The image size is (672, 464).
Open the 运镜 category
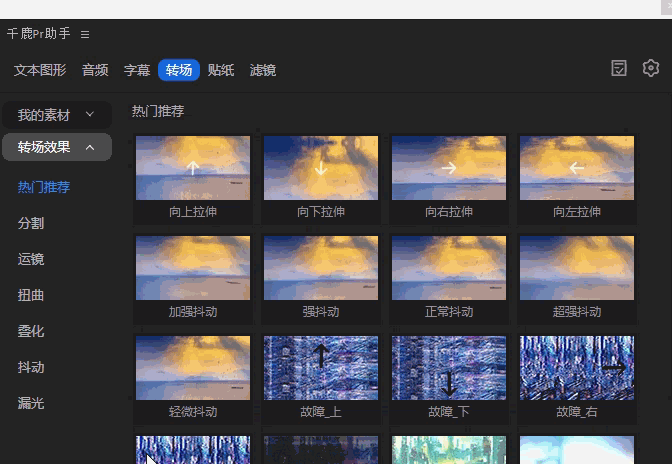pyautogui.click(x=30, y=259)
